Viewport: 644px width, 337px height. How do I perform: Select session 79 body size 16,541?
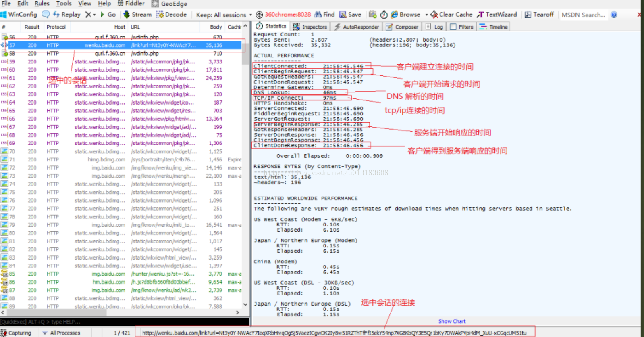tap(214, 225)
